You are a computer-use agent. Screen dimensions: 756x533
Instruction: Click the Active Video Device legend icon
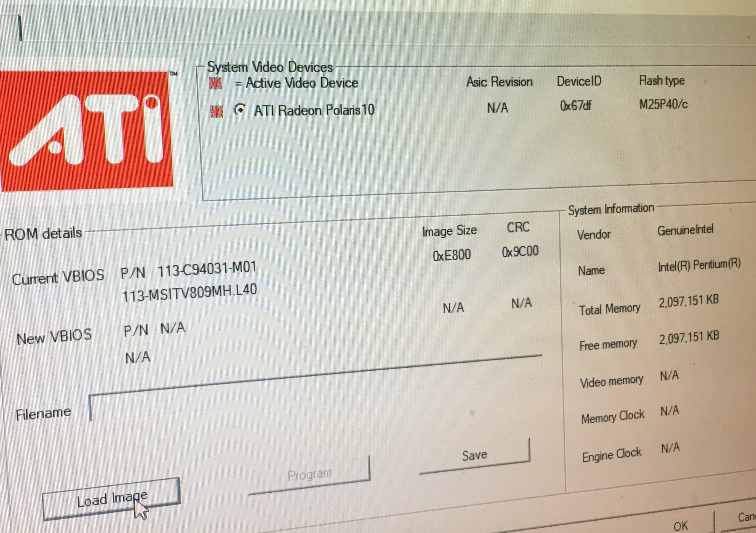[215, 83]
